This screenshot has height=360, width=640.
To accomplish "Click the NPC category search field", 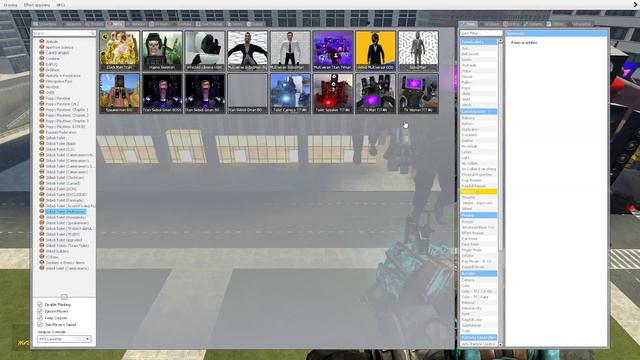I will click(x=64, y=33).
